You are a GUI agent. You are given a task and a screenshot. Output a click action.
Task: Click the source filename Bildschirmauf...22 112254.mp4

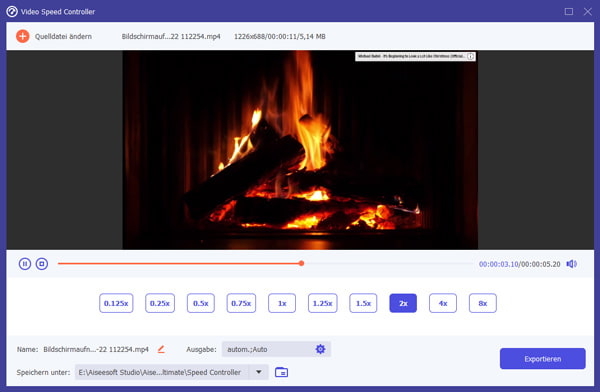pos(171,36)
